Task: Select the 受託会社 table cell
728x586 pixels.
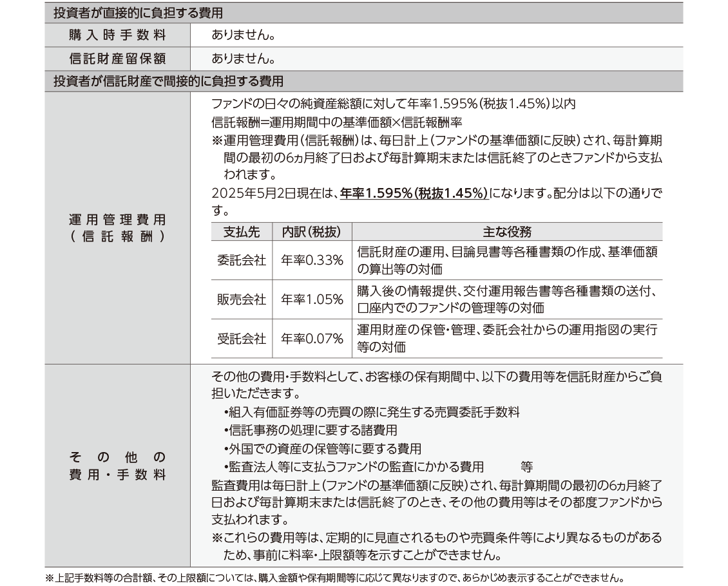Action: point(241,339)
